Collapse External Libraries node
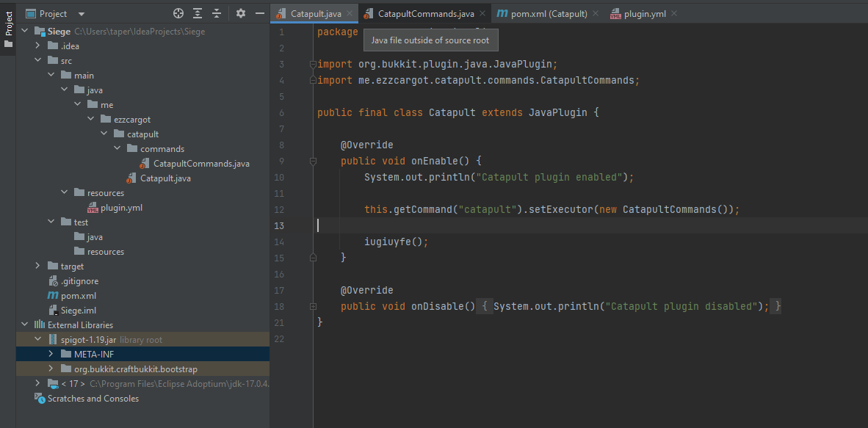Viewport: 868px width, 428px height. pos(24,325)
